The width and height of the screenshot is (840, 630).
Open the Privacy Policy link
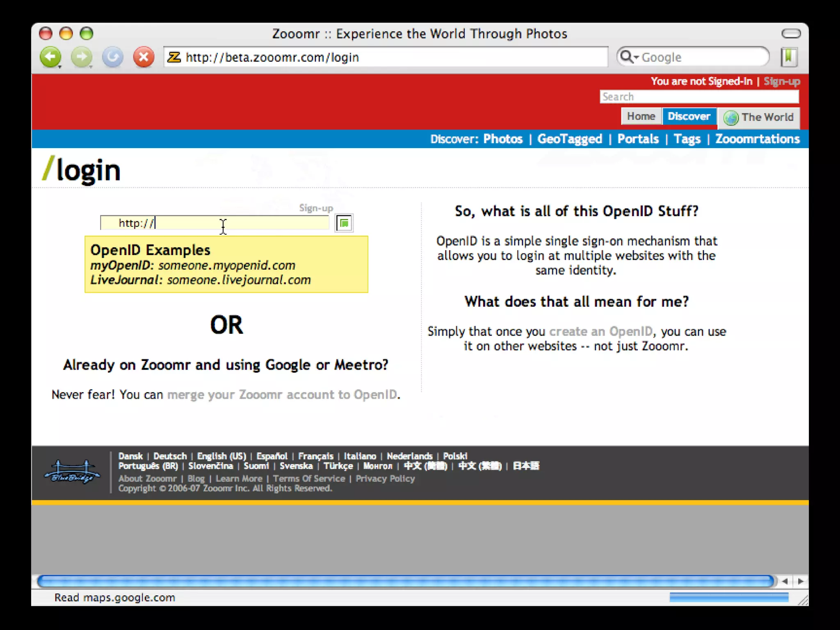(x=385, y=478)
